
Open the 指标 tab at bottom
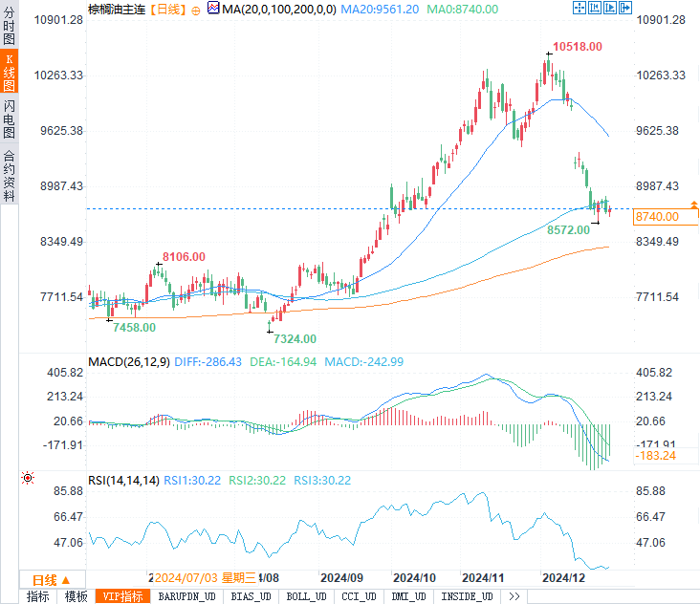38,596
